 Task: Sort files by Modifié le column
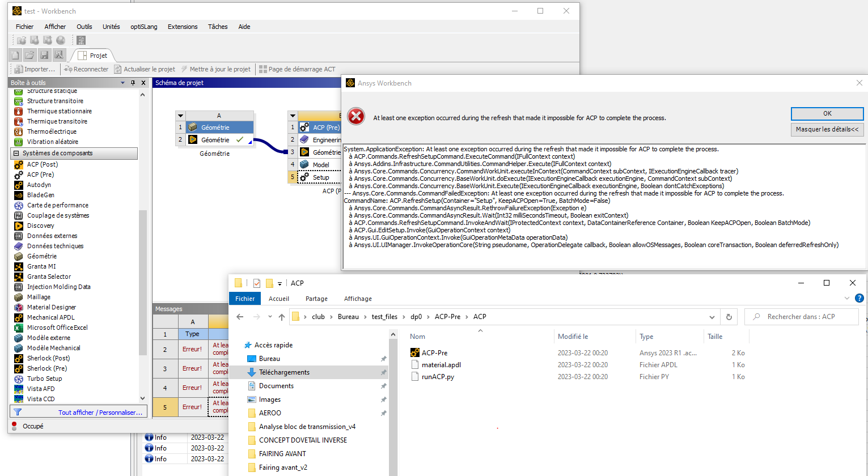[x=573, y=337]
